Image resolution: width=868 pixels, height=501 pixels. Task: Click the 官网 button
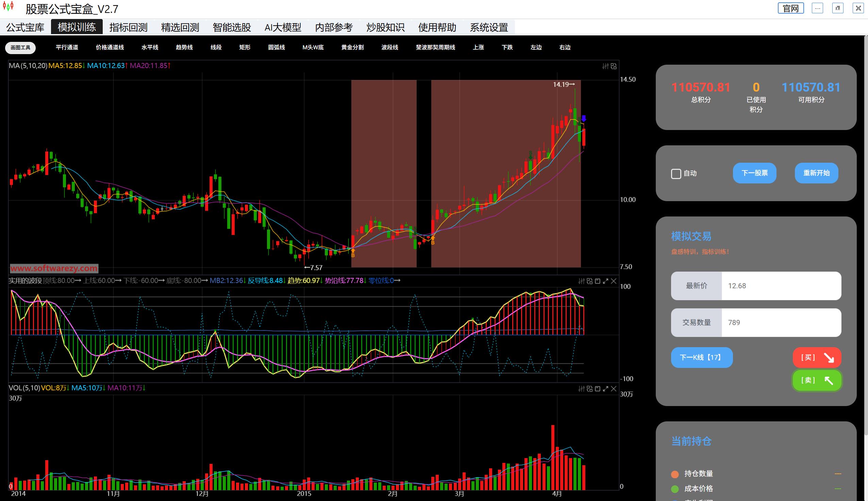791,8
